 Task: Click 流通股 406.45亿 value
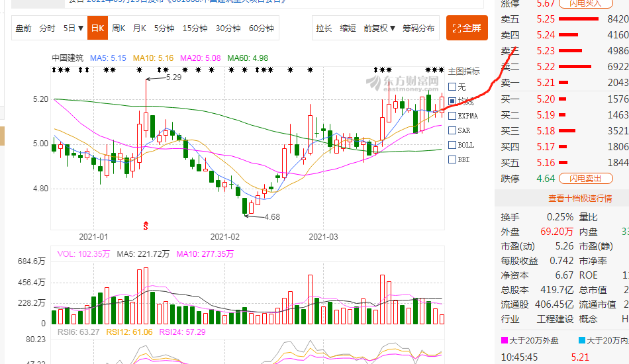click(x=554, y=304)
